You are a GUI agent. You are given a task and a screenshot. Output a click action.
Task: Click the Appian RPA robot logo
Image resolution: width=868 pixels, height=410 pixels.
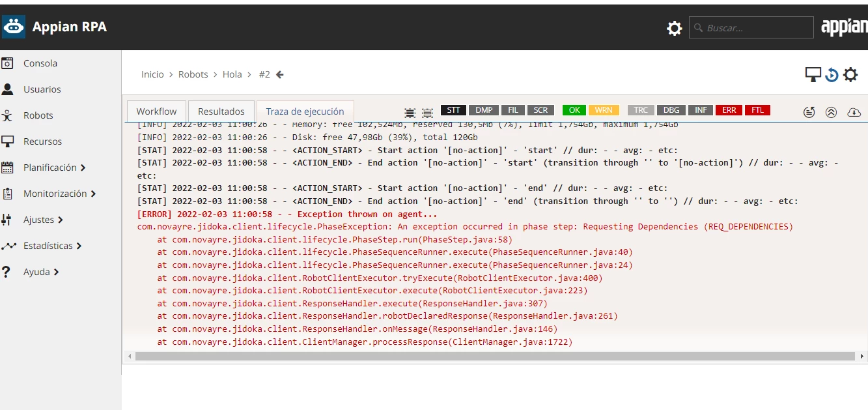click(x=13, y=27)
